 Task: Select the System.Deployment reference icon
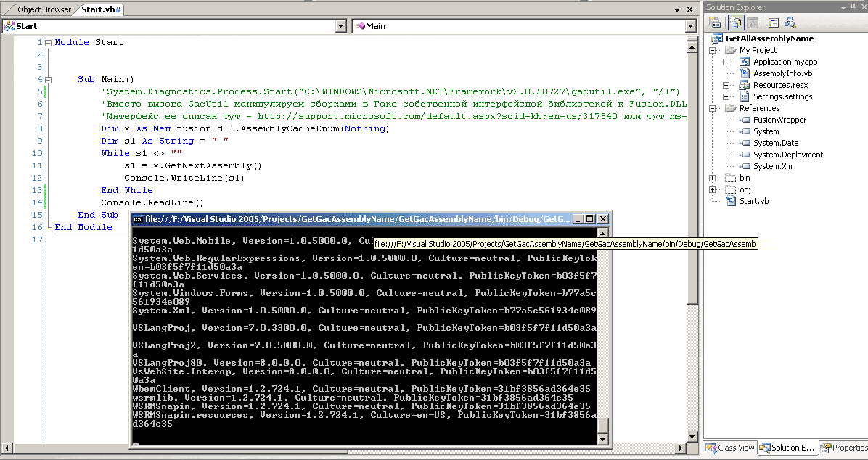(745, 155)
